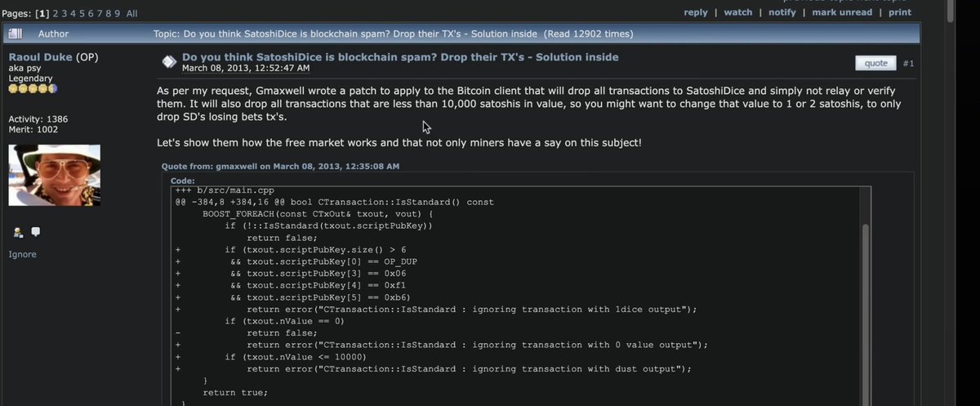Click the print link
980x406 pixels.
[x=900, y=12]
